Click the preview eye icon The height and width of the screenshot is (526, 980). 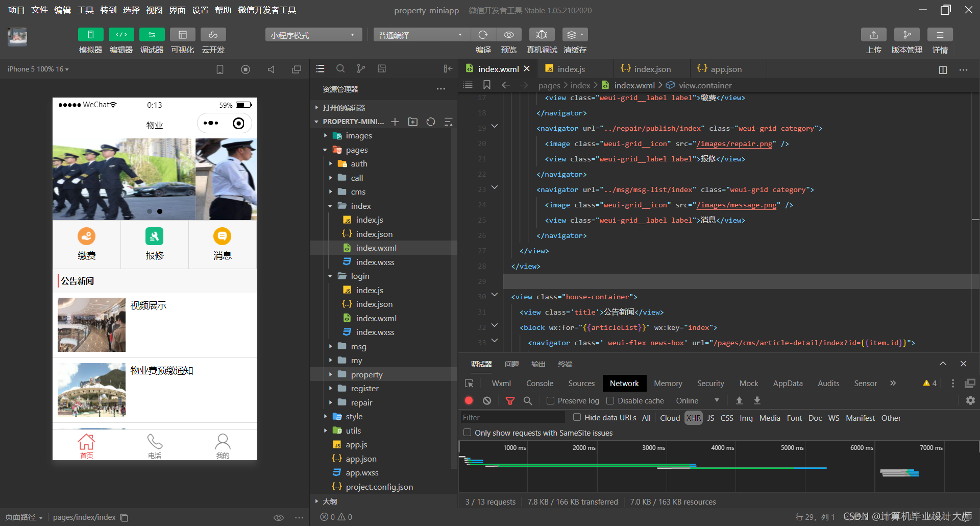[x=508, y=35]
